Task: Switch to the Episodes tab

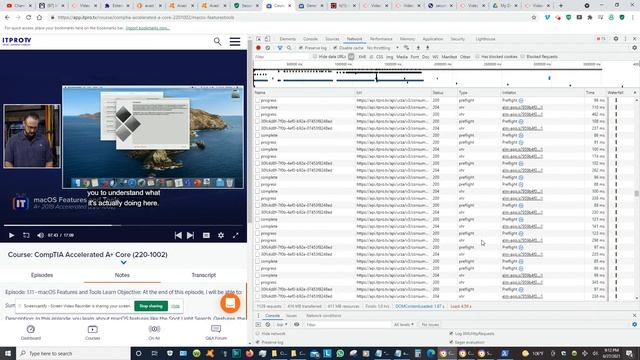Action: [42, 275]
